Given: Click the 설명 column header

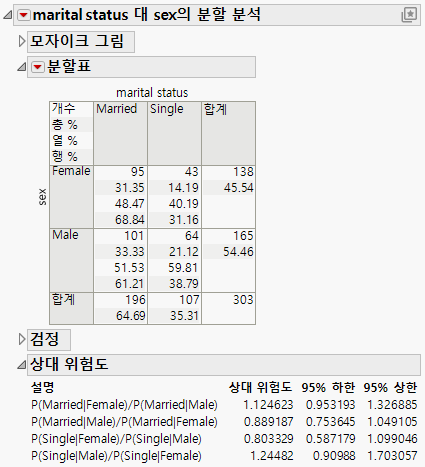Looking at the screenshot, I should (x=42, y=387).
